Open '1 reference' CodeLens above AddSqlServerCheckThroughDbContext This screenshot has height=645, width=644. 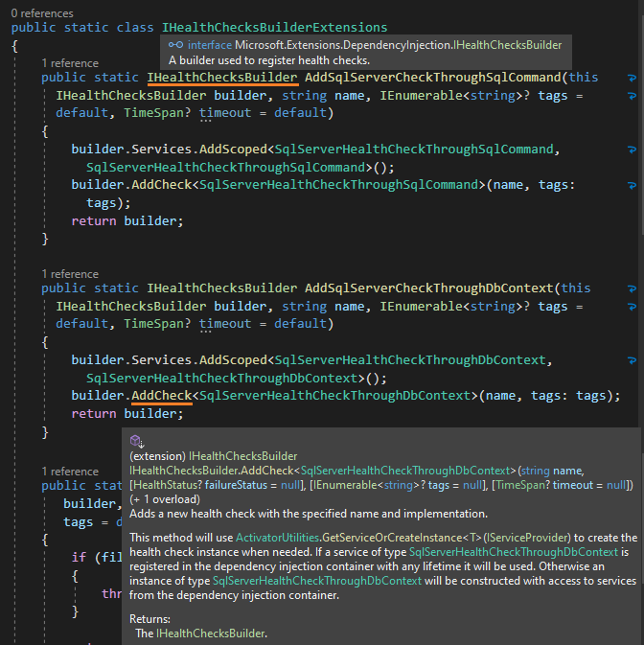(x=70, y=274)
